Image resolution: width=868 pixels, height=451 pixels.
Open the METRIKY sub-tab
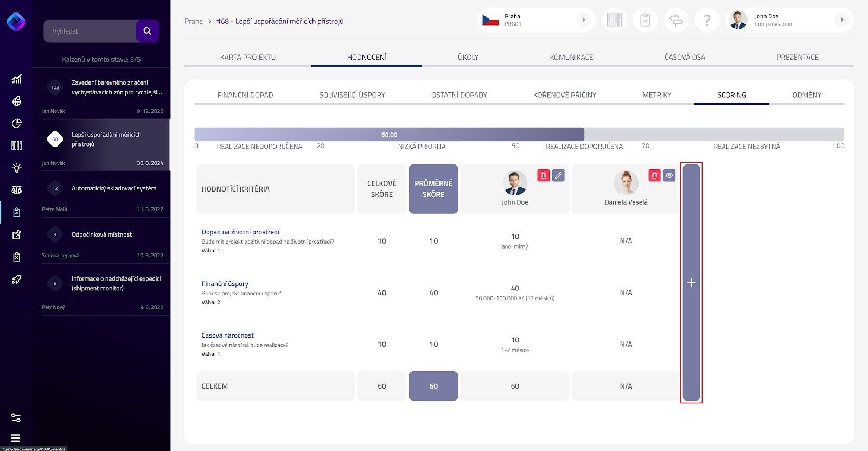(x=656, y=95)
